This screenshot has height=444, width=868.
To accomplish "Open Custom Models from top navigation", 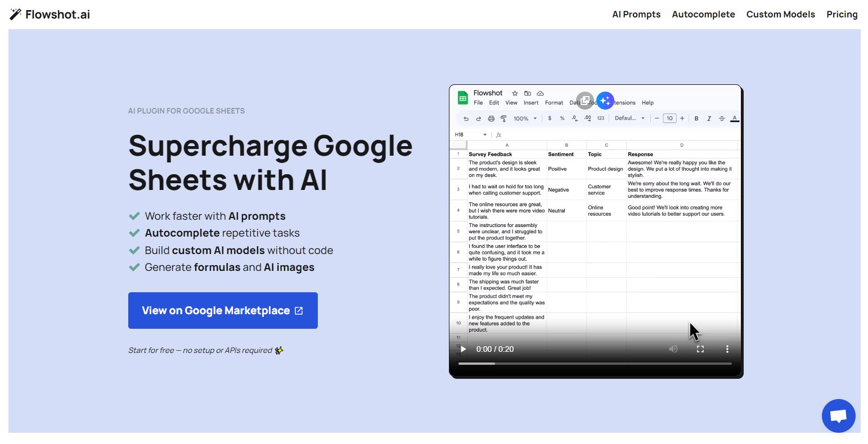I will click(780, 15).
